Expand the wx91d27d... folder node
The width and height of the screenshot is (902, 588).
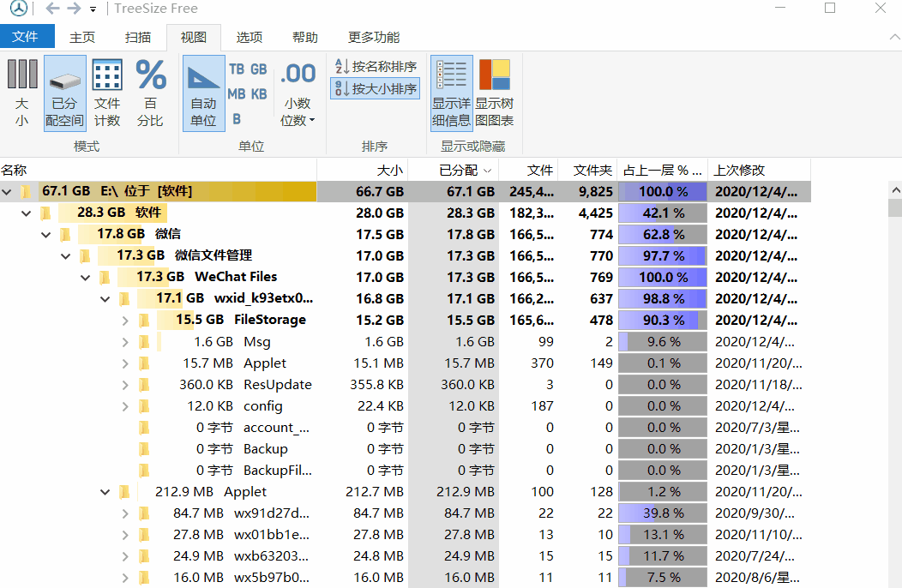pos(125,513)
